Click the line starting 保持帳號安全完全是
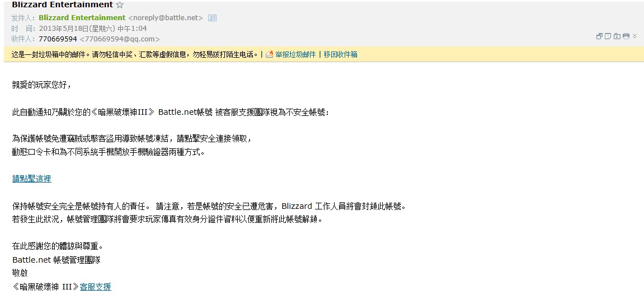644x308 pixels. pos(209,206)
